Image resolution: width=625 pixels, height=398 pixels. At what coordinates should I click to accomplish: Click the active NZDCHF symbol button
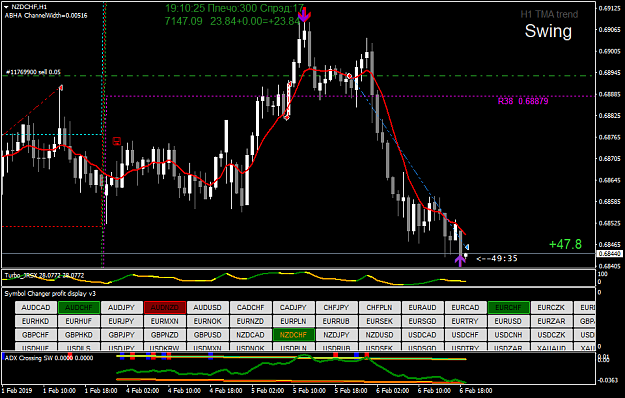click(293, 335)
